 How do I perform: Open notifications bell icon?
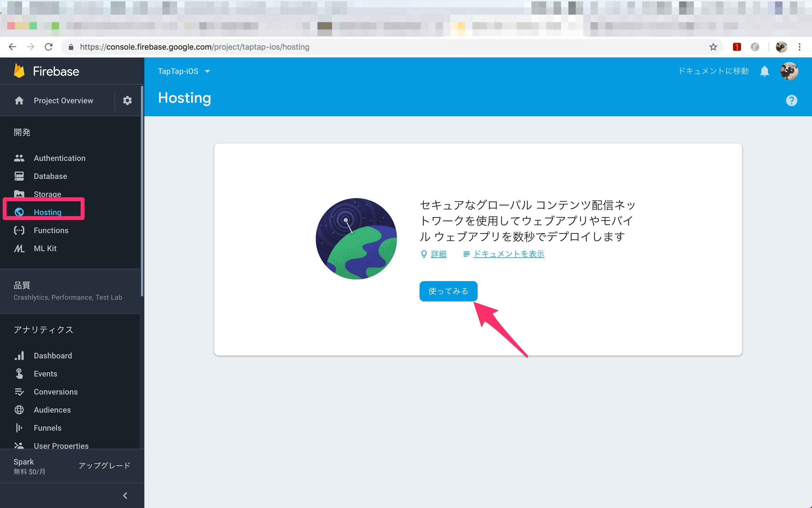pyautogui.click(x=764, y=71)
